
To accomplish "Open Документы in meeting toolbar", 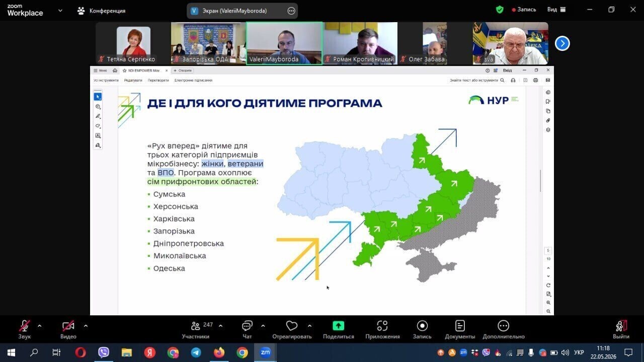I will pyautogui.click(x=460, y=329).
